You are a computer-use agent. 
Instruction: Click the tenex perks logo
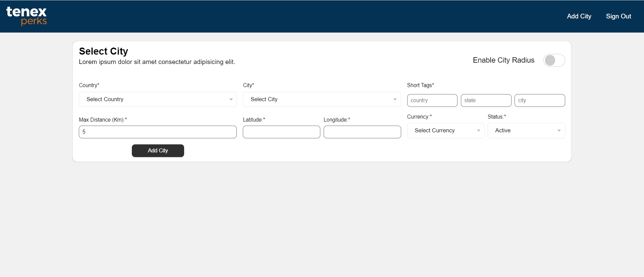coord(26,16)
